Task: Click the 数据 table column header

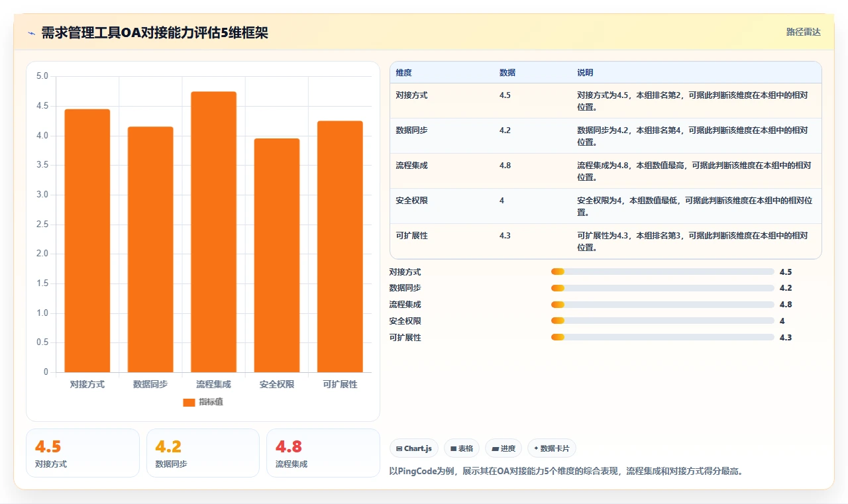Action: (x=507, y=72)
